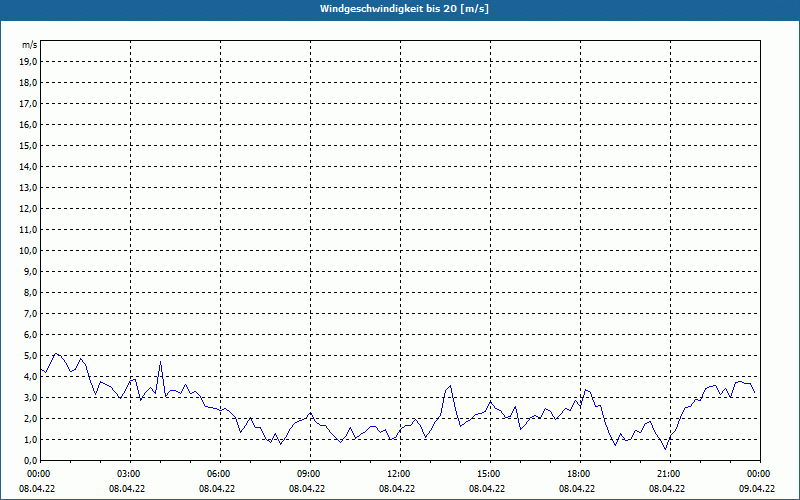Select the 18:00 time label
The width and height of the screenshot is (800, 500).
point(580,474)
